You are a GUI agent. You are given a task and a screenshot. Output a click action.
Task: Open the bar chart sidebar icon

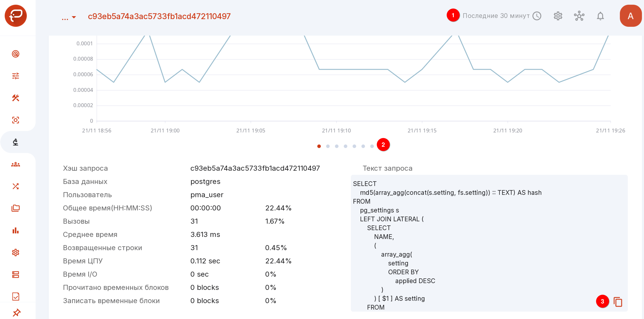[15, 231]
